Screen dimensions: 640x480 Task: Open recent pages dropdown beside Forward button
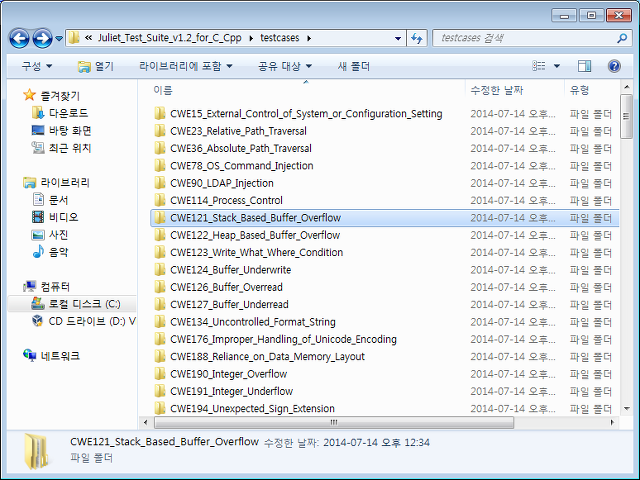tap(59, 38)
